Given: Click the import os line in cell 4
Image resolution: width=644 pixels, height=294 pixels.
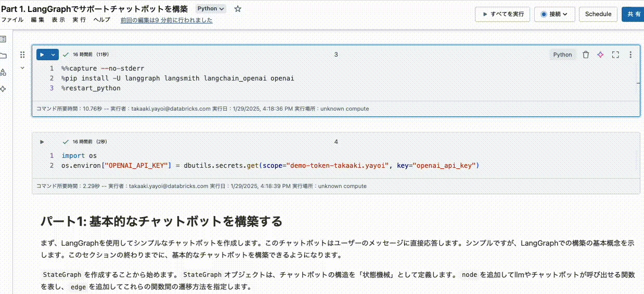Looking at the screenshot, I should click(79, 155).
